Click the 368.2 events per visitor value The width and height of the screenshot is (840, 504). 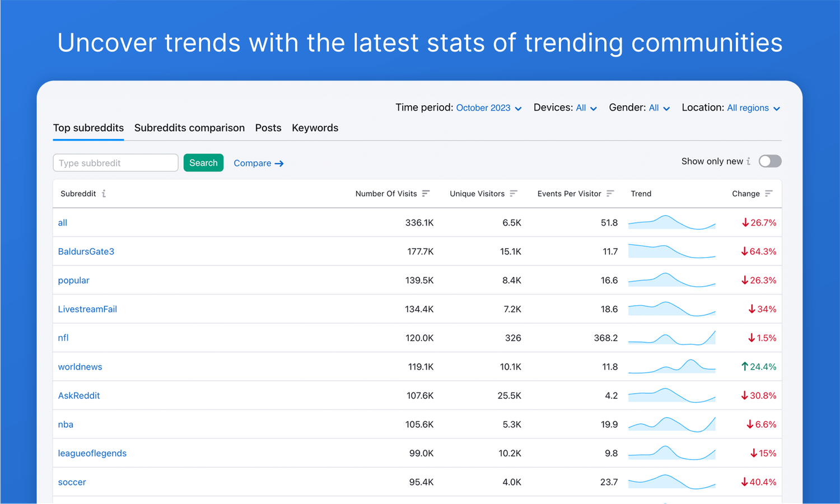(606, 338)
